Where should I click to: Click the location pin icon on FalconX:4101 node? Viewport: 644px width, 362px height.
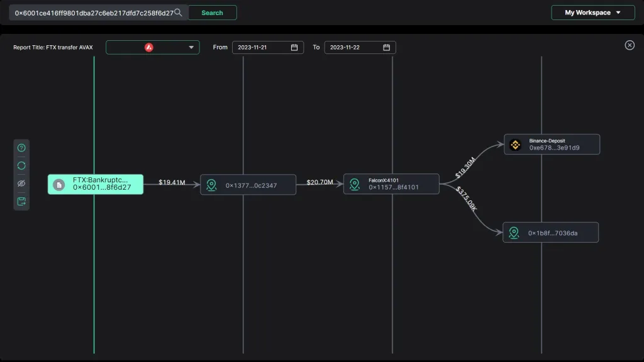354,184
